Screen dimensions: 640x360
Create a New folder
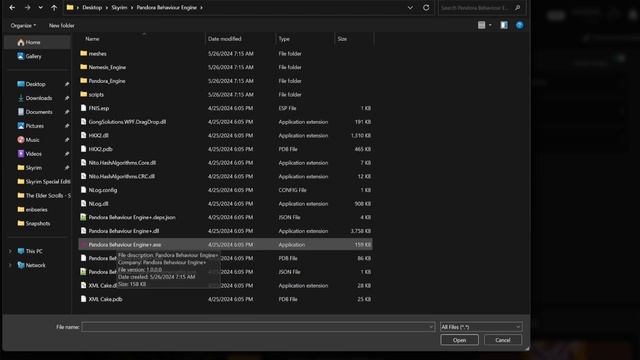coord(62,25)
